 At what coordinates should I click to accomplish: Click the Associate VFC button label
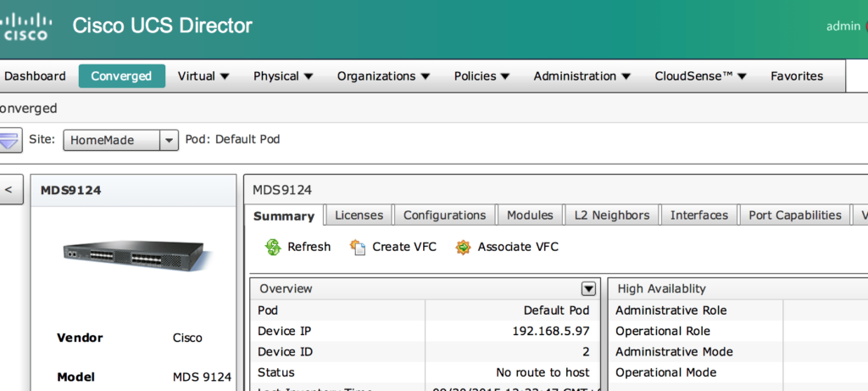518,247
